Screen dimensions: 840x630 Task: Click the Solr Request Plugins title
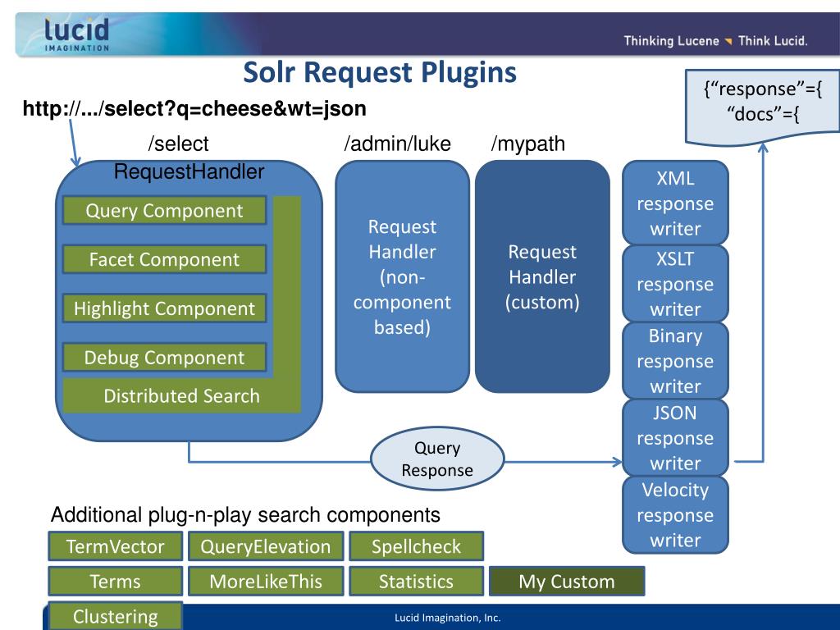(x=380, y=72)
